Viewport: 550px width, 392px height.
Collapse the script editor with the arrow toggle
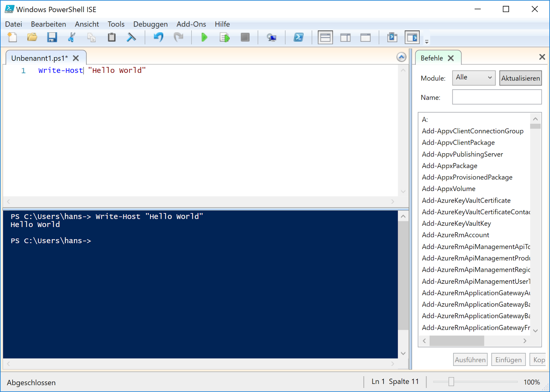pyautogui.click(x=401, y=57)
